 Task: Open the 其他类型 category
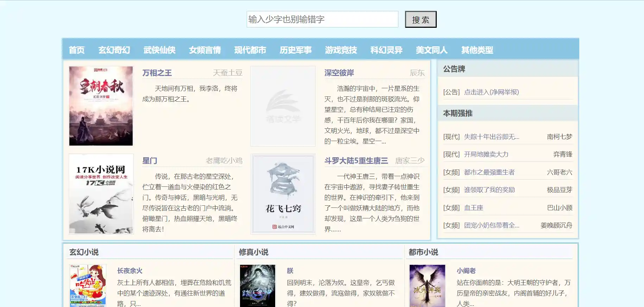(477, 50)
